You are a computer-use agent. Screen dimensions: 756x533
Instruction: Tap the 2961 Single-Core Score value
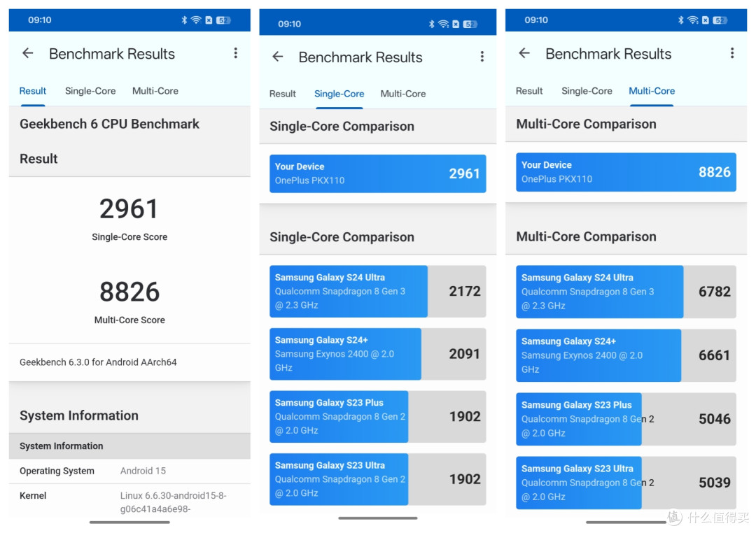[129, 209]
